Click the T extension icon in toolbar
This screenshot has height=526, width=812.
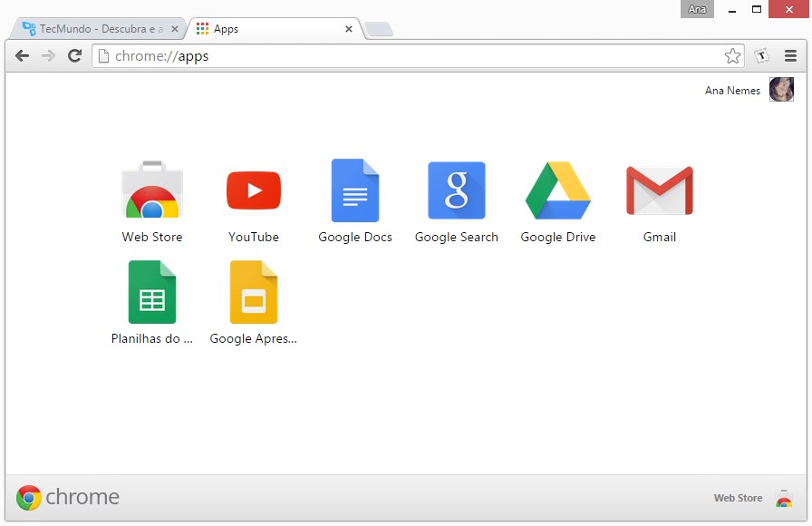[761, 55]
